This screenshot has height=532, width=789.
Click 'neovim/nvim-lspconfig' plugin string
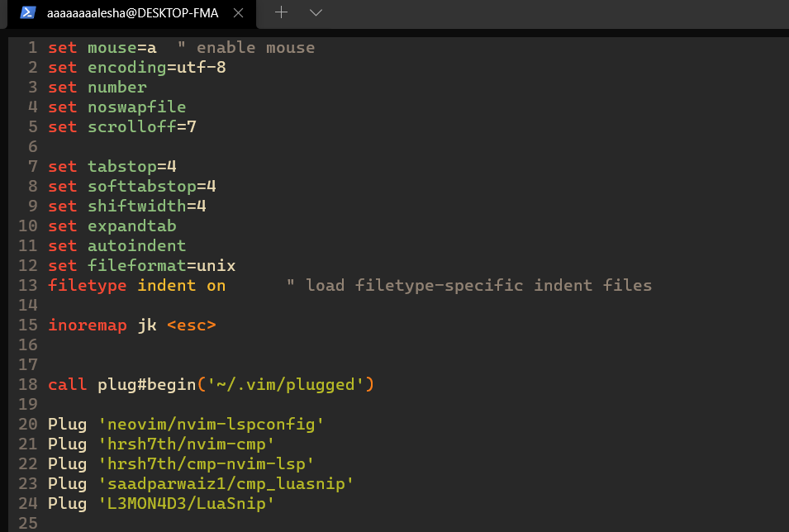pos(211,425)
